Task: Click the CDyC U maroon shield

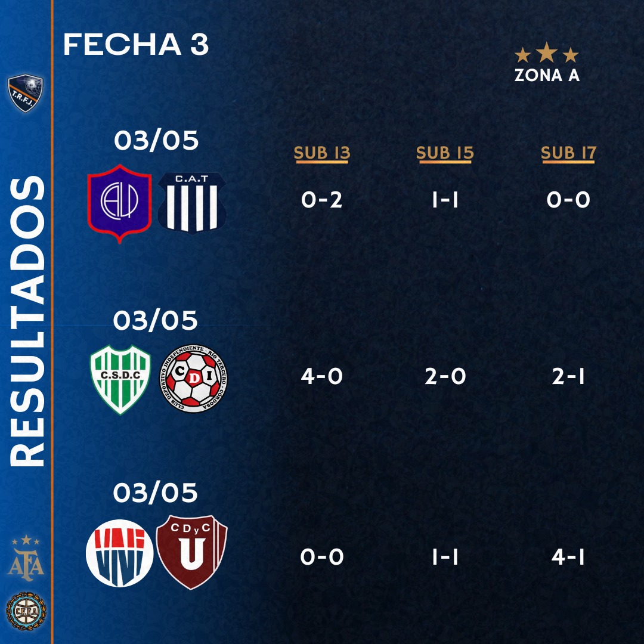Action: pyautogui.click(x=192, y=552)
